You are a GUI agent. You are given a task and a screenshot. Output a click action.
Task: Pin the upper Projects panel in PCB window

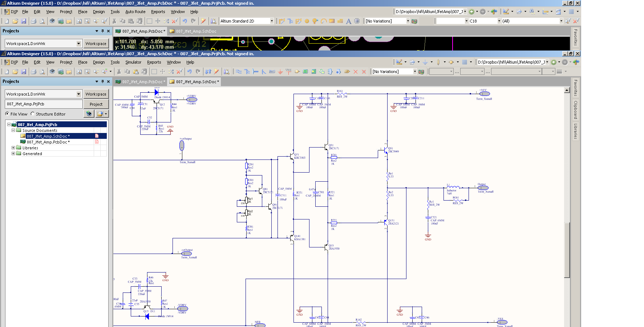point(102,31)
